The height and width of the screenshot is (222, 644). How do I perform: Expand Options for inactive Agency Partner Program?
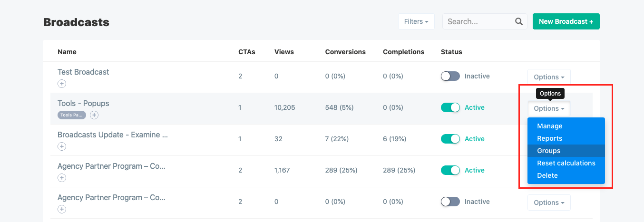tap(549, 203)
